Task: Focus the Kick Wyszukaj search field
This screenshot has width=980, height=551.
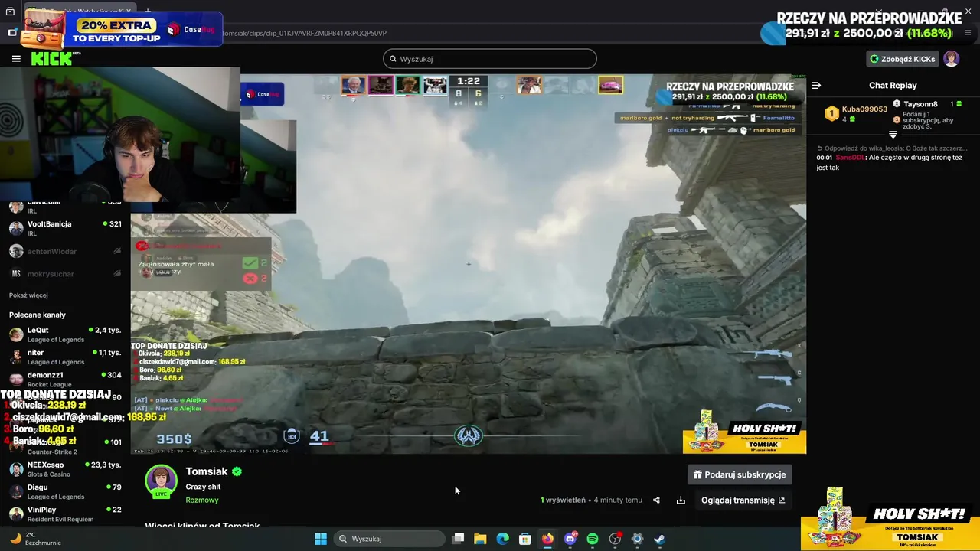Action: pos(489,59)
